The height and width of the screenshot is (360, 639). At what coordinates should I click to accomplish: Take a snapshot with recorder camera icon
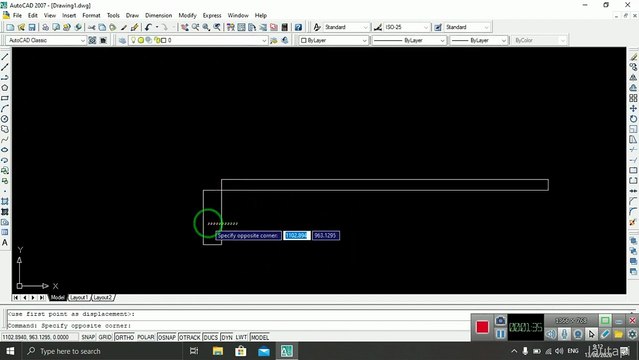coord(500,320)
